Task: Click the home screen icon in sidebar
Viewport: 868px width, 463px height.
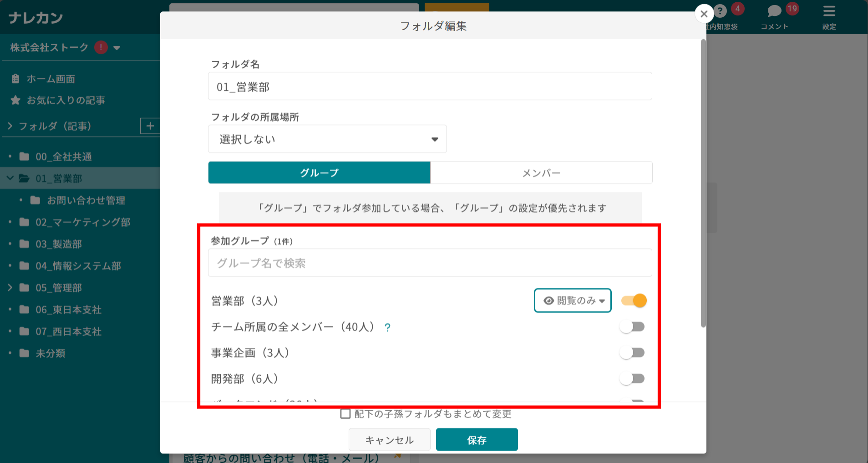Action: tap(15, 78)
